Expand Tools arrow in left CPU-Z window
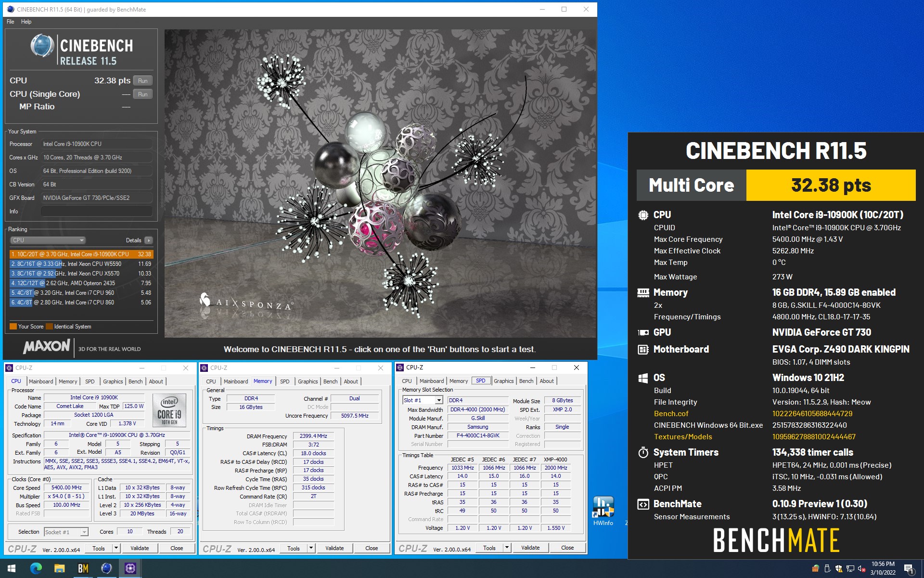 pyautogui.click(x=116, y=548)
